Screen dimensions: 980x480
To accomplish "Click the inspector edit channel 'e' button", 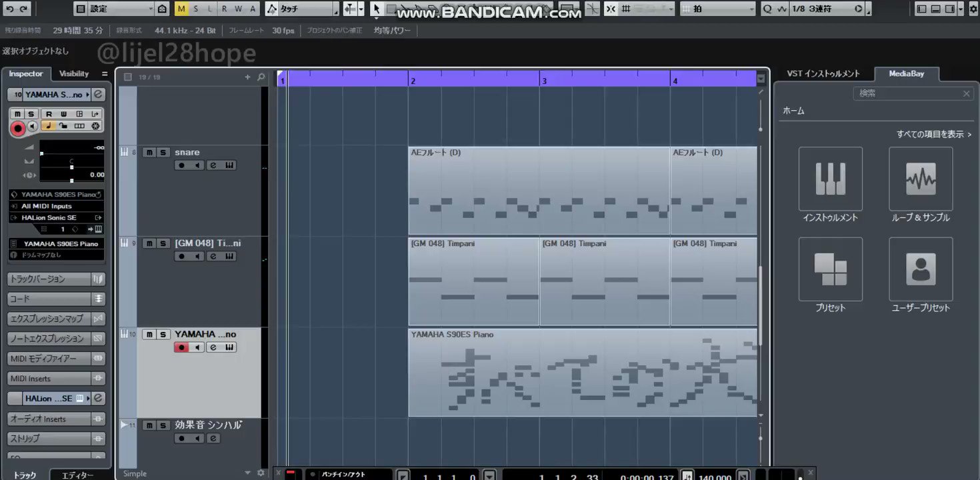I will (98, 95).
